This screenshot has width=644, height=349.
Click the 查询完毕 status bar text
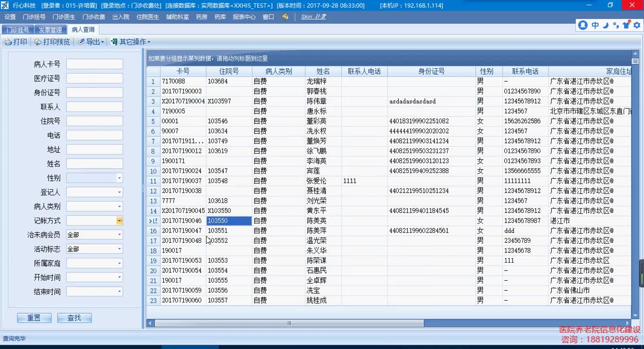click(14, 338)
